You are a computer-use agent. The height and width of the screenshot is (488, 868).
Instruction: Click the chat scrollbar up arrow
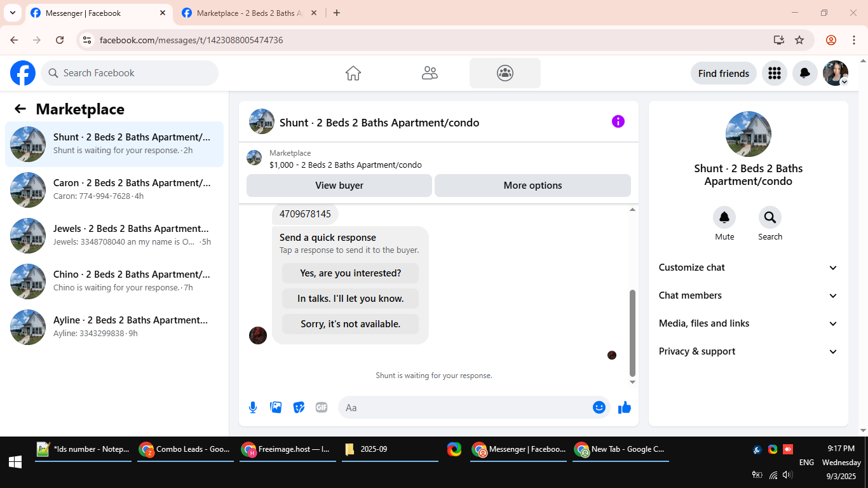[x=632, y=210]
